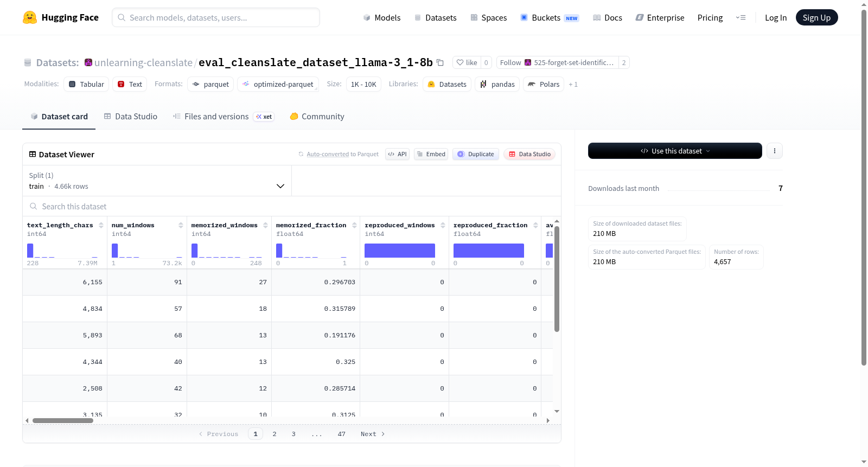The image size is (868, 467).
Task: Sort the reproduced_windows column using its sort icon
Action: tap(443, 225)
